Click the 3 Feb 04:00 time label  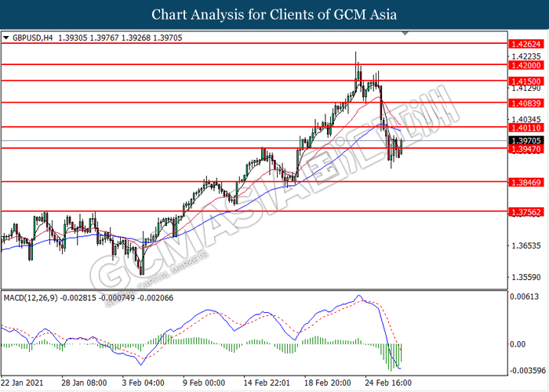(x=143, y=383)
